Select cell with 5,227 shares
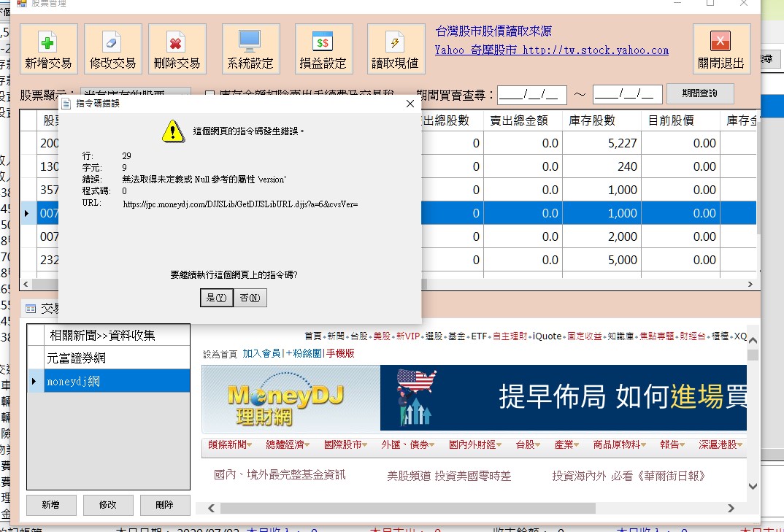 tap(602, 143)
